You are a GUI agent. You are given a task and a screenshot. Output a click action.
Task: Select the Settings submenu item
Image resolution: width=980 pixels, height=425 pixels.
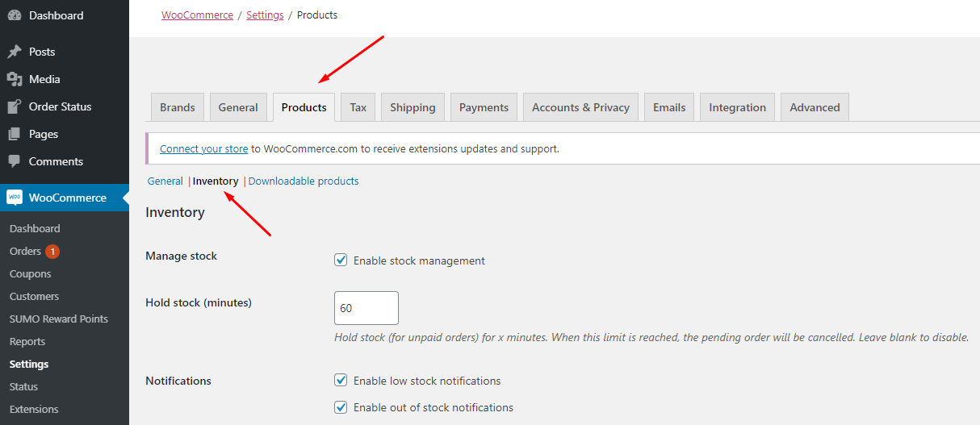pyautogui.click(x=29, y=365)
